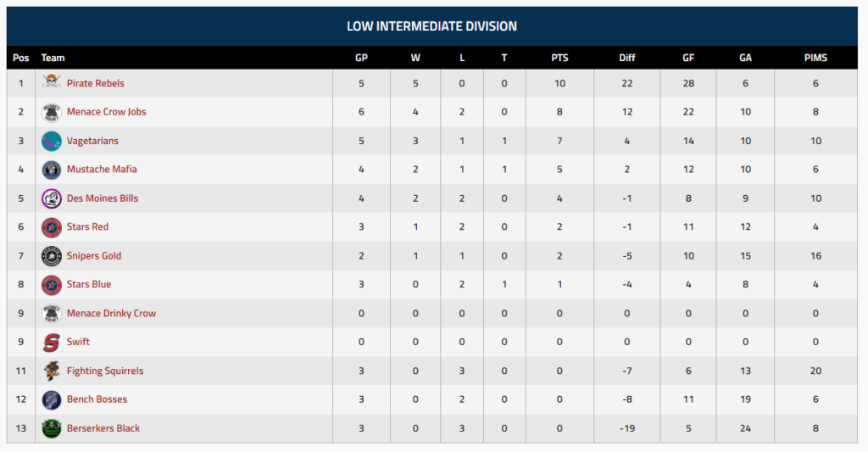Go to Stars Red team link
Screen dimensions: 868x452
(87, 227)
